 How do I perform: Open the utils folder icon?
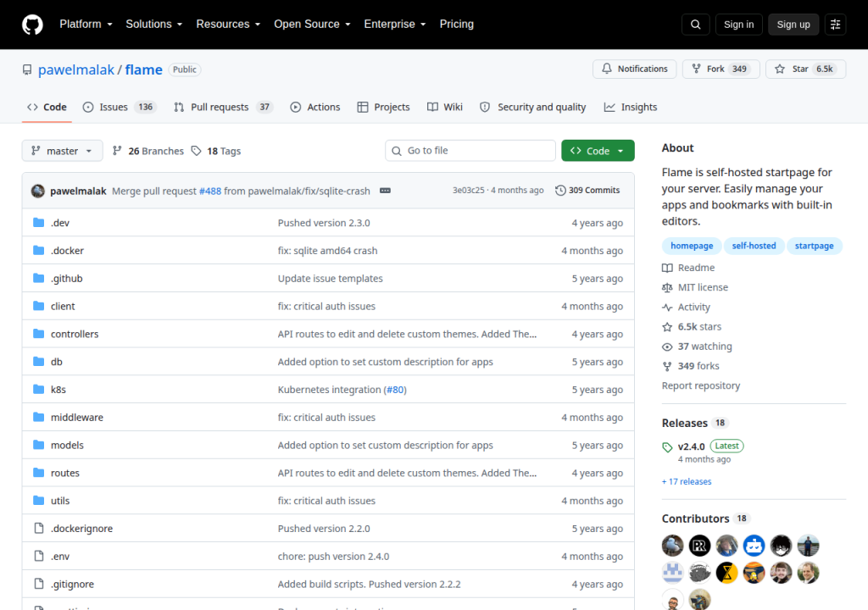coord(39,501)
